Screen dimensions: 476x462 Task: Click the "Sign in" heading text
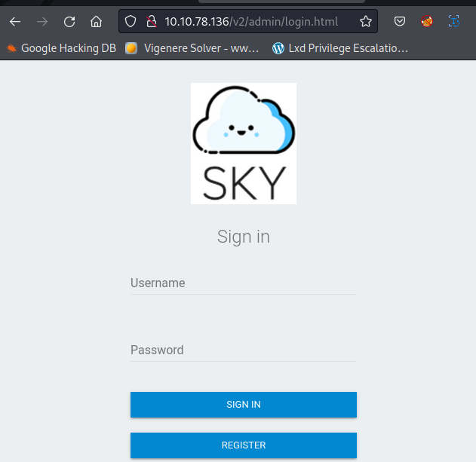(x=243, y=237)
